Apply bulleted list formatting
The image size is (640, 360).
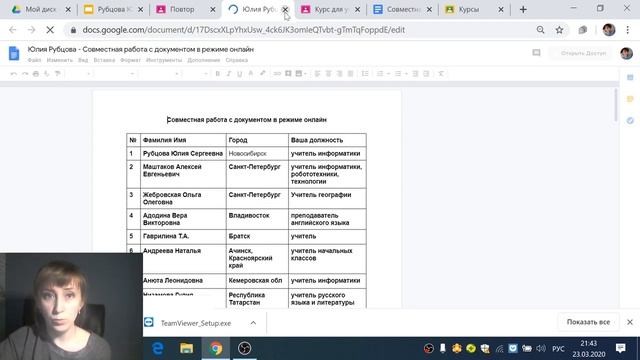[x=398, y=74]
